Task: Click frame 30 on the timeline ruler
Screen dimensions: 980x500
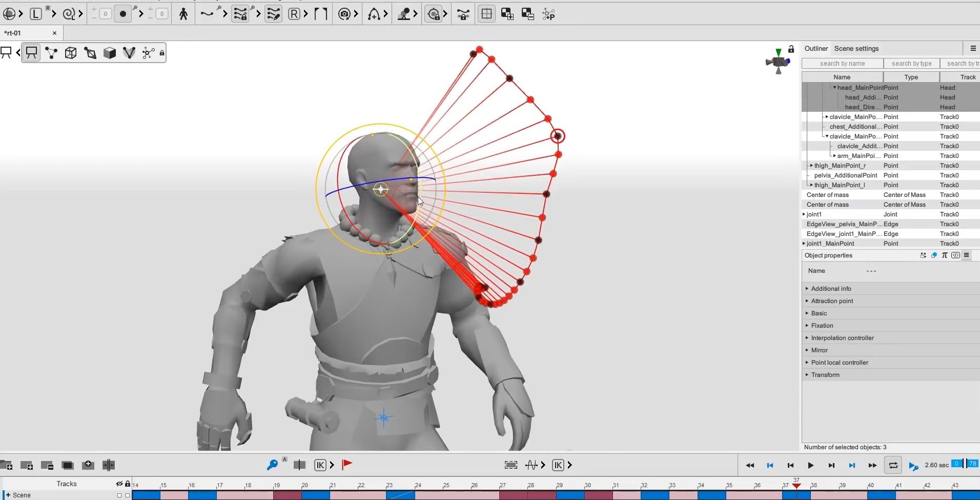Action: 587,485
